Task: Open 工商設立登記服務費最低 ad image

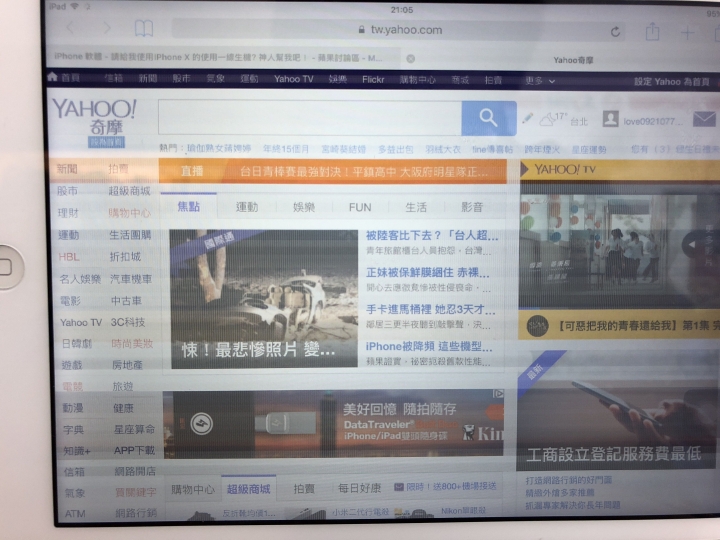Action: 616,411
